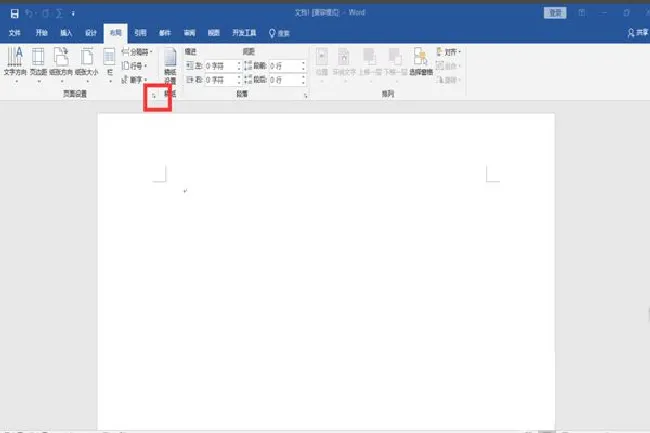Switch to the 邮件 (Mailings) tab
Screen dimensions: 650x433
coord(165,33)
